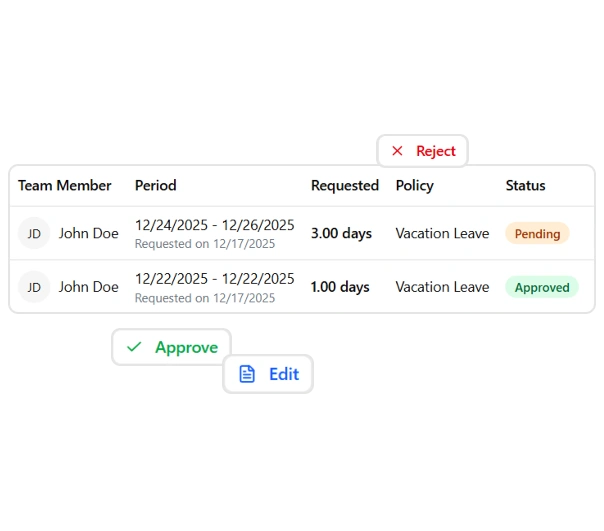Select the 1.00 days requested cell
Screen dimensions: 604x531
[340, 287]
